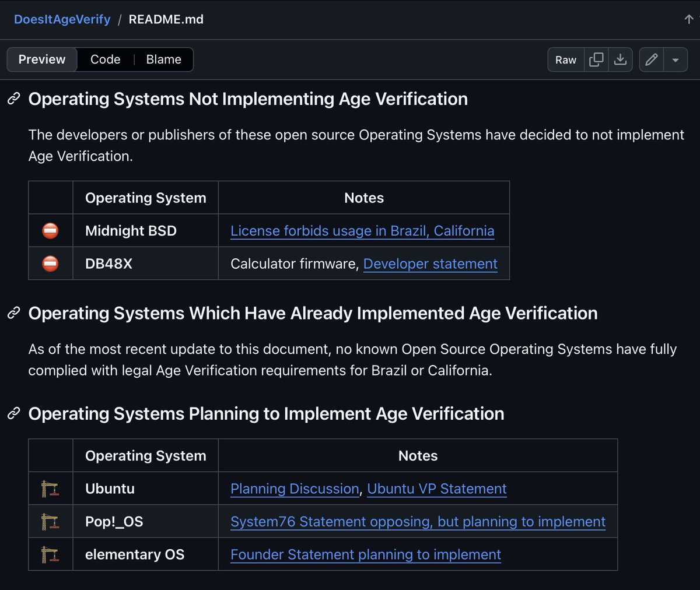This screenshot has height=590, width=700.
Task: Click no-entry icon in DB48X row
Action: [51, 264]
